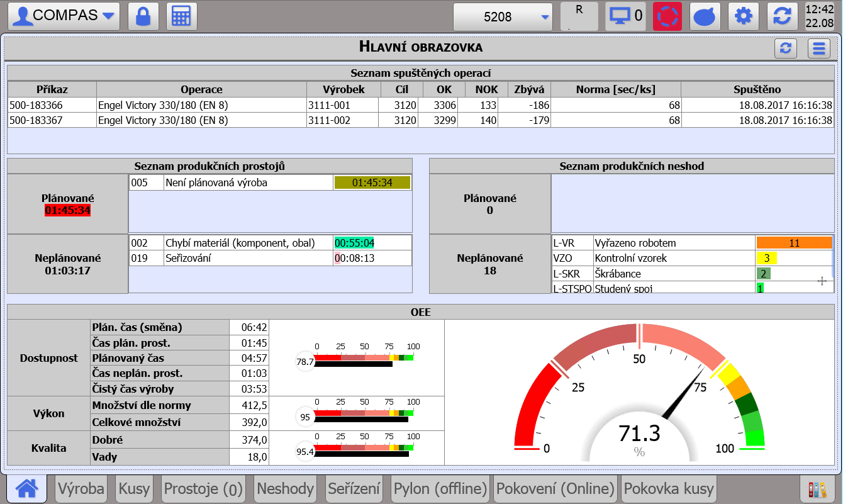Click the red dashed circle icon
The width and height of the screenshot is (843, 504).
click(667, 16)
